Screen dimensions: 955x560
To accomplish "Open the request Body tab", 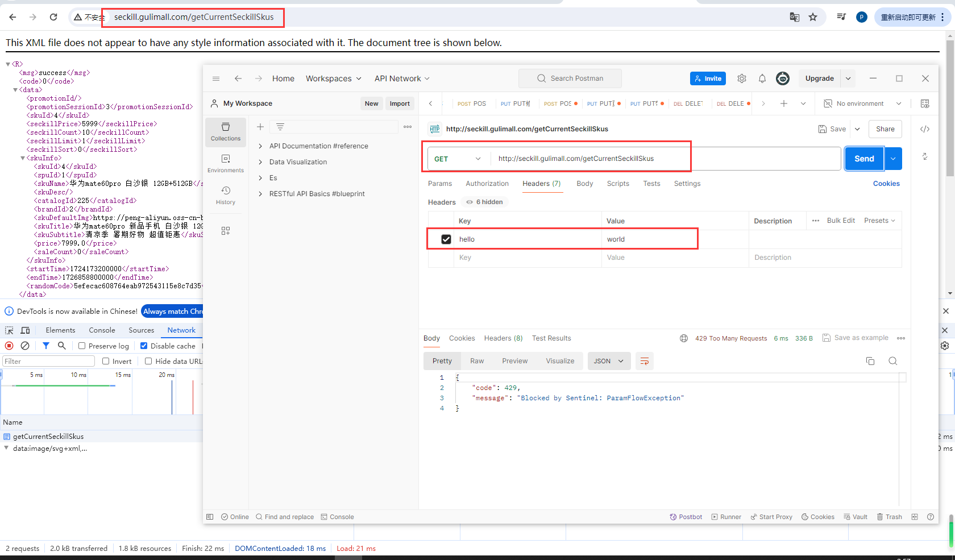I will click(x=584, y=184).
